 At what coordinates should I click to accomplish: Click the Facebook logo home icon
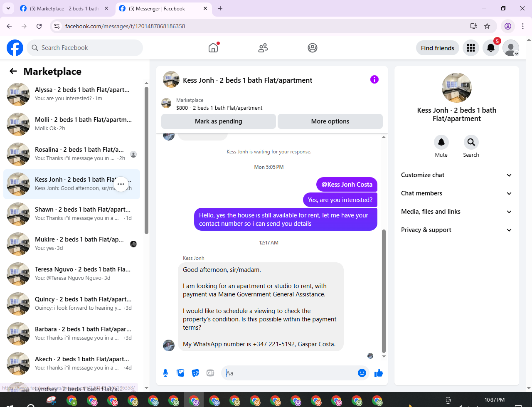click(15, 48)
